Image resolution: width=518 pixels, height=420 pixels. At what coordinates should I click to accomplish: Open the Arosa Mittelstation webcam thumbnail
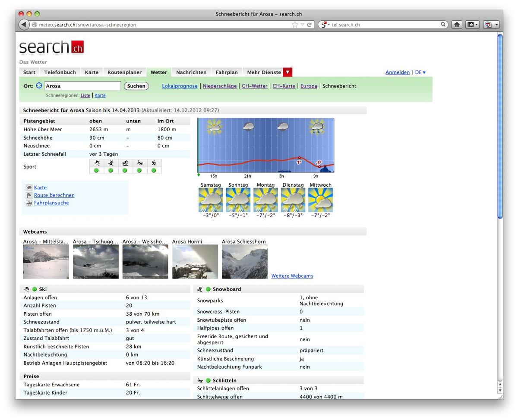(x=46, y=262)
